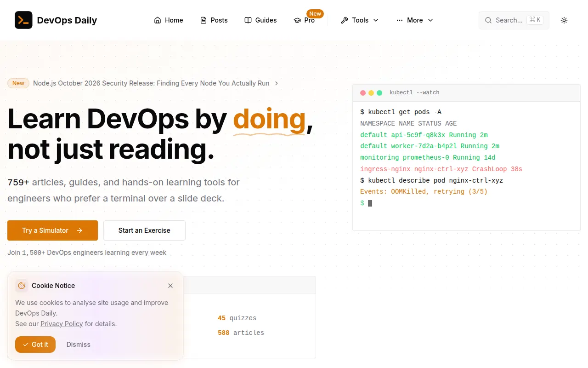Click the "45 quizzes" stat text

pos(237,318)
